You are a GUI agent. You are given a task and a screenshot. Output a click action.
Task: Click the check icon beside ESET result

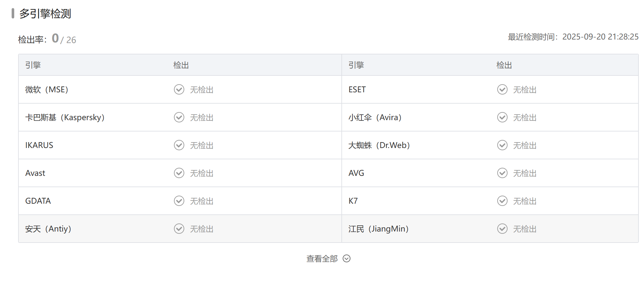pyautogui.click(x=502, y=89)
